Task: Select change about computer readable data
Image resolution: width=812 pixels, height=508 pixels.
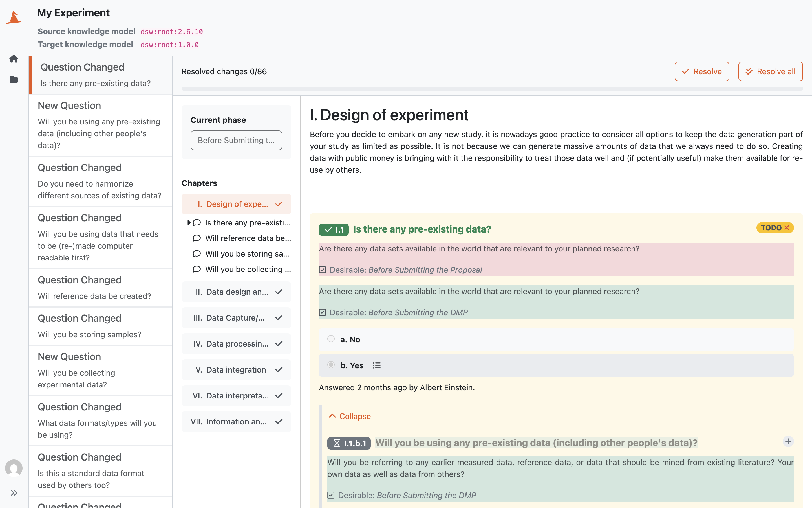Action: click(101, 238)
